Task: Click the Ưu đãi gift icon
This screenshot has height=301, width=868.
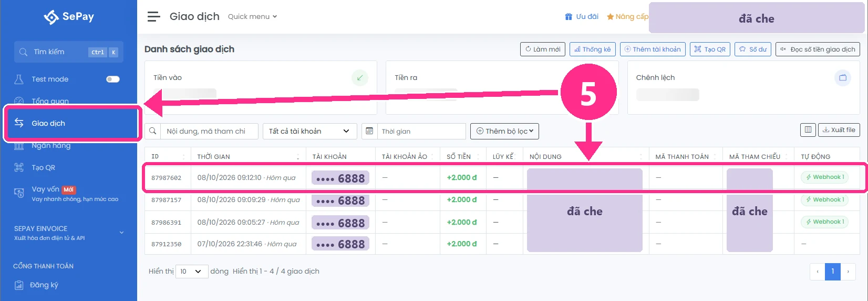Action: 569,17
